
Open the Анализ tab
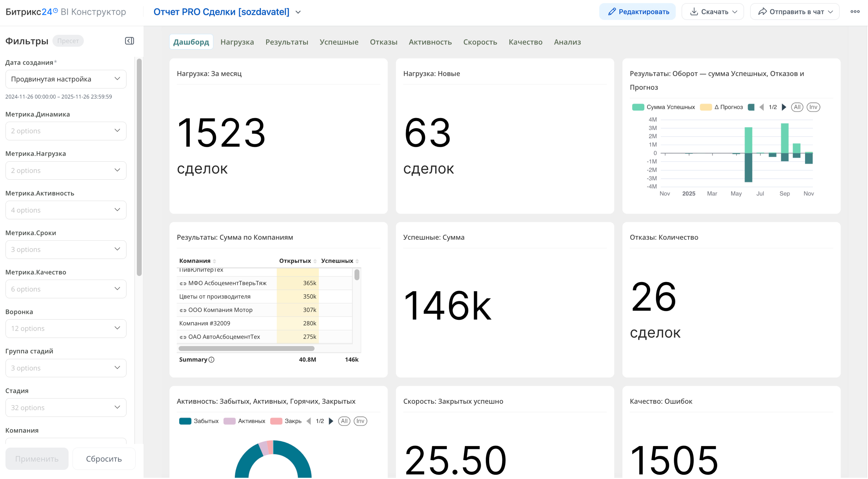(x=567, y=42)
